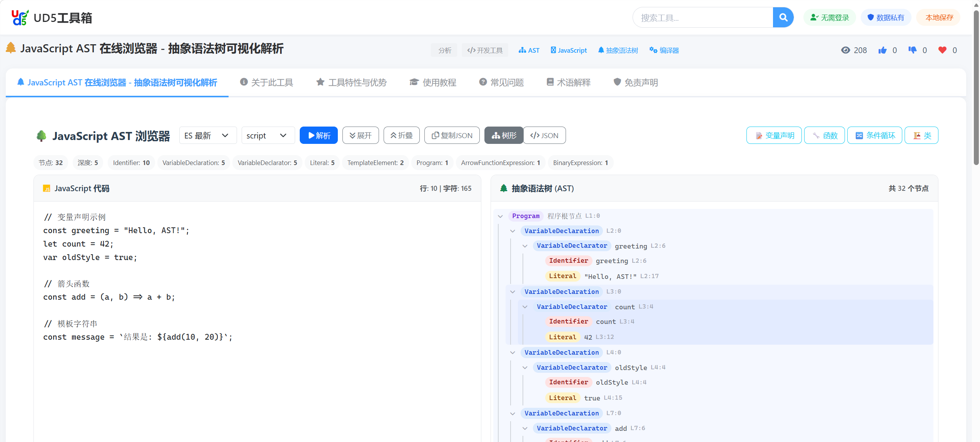
Task: Collapse VariableDeclaration at L7:0
Action: 513,414
